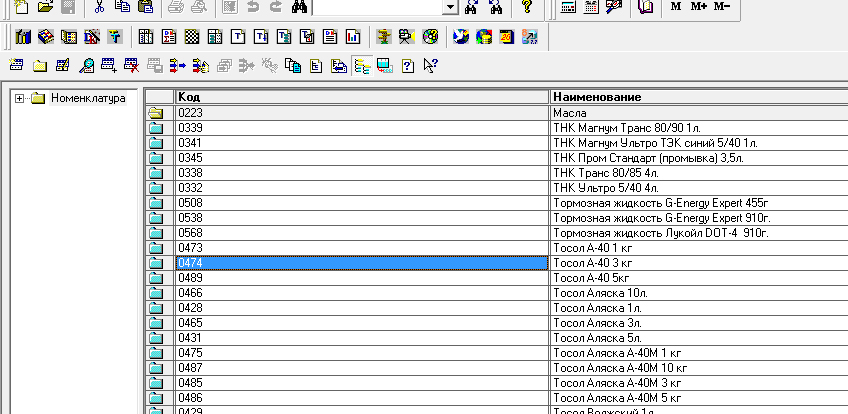
Task: Open the search text dropdown arrow
Action: click(449, 7)
